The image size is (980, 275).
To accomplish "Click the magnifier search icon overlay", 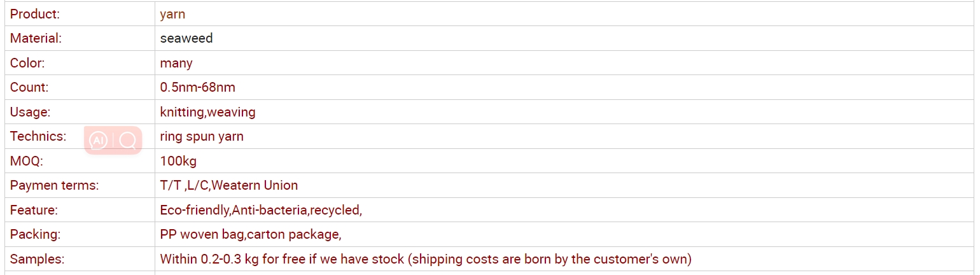I will click(x=128, y=140).
